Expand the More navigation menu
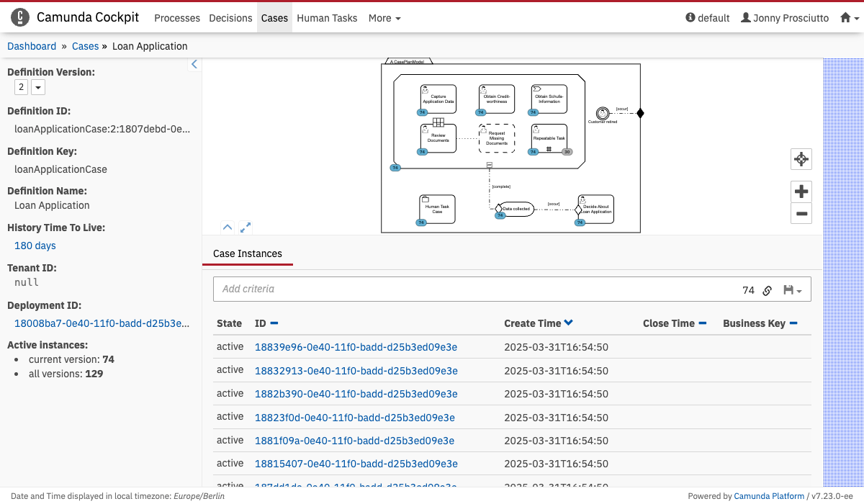864x504 pixels. [384, 18]
